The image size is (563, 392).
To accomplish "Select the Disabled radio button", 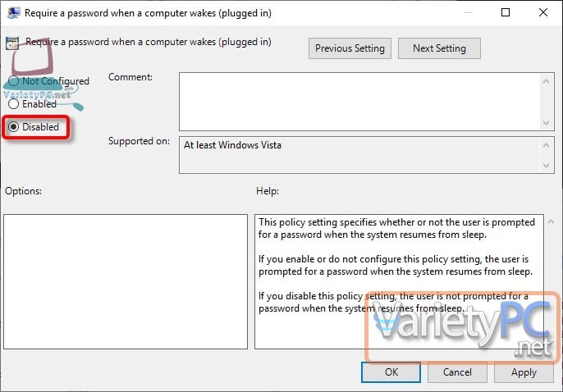I will coord(13,127).
